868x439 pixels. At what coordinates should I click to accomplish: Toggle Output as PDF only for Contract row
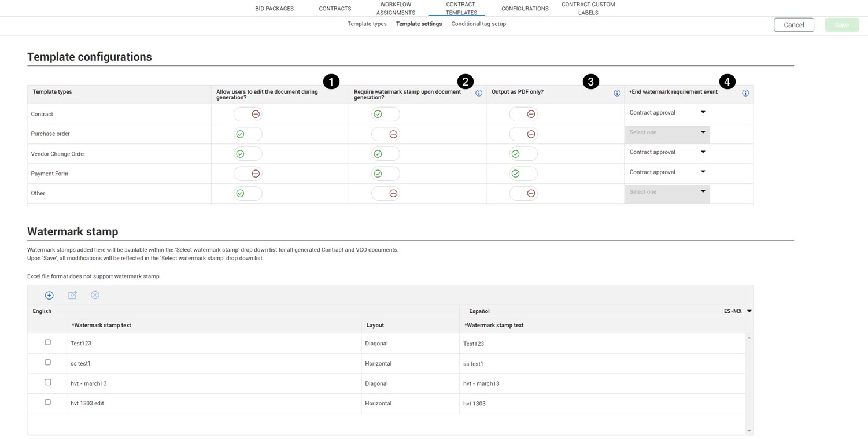pos(523,114)
